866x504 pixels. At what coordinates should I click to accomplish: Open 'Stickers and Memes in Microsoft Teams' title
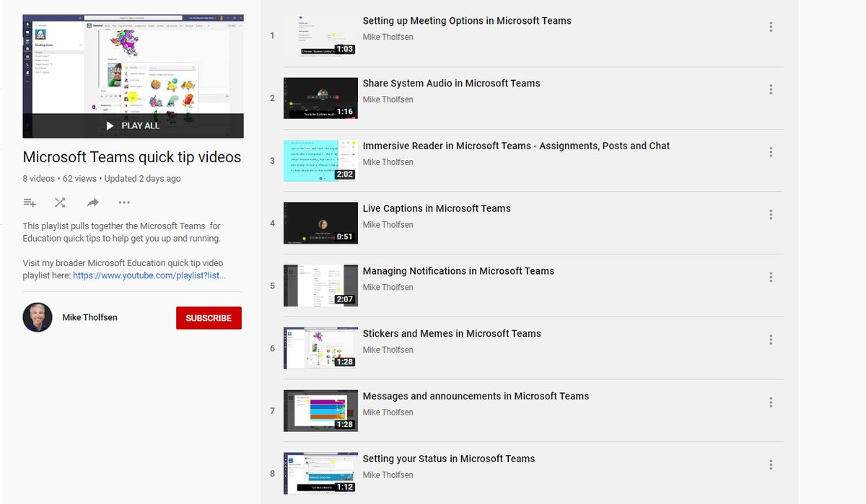point(452,334)
